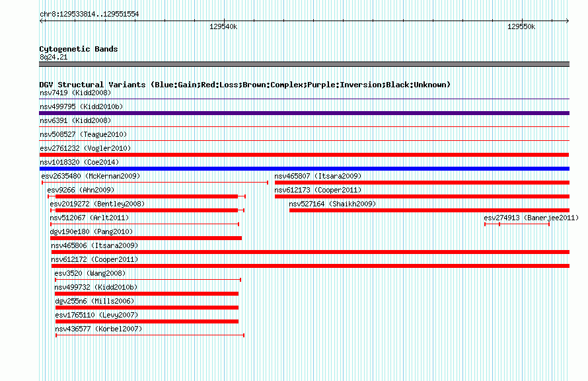Click the esv274913 (Banerjee2011) label
Viewport: 588px width, 381px height.
click(x=531, y=218)
